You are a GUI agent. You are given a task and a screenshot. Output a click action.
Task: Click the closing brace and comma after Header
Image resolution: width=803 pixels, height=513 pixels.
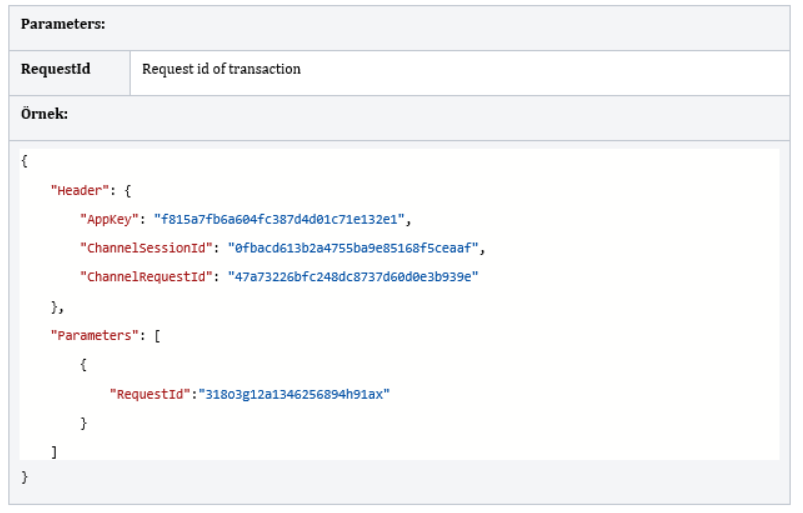57,307
